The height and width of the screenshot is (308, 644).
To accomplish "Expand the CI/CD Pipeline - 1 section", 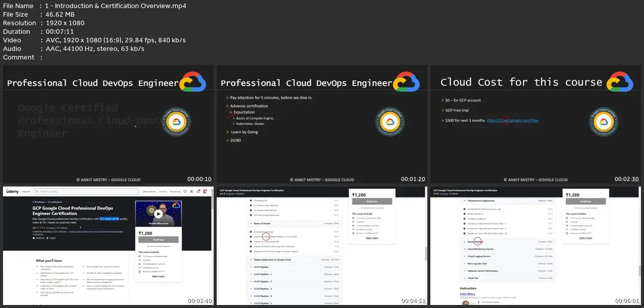I will 294,274.
